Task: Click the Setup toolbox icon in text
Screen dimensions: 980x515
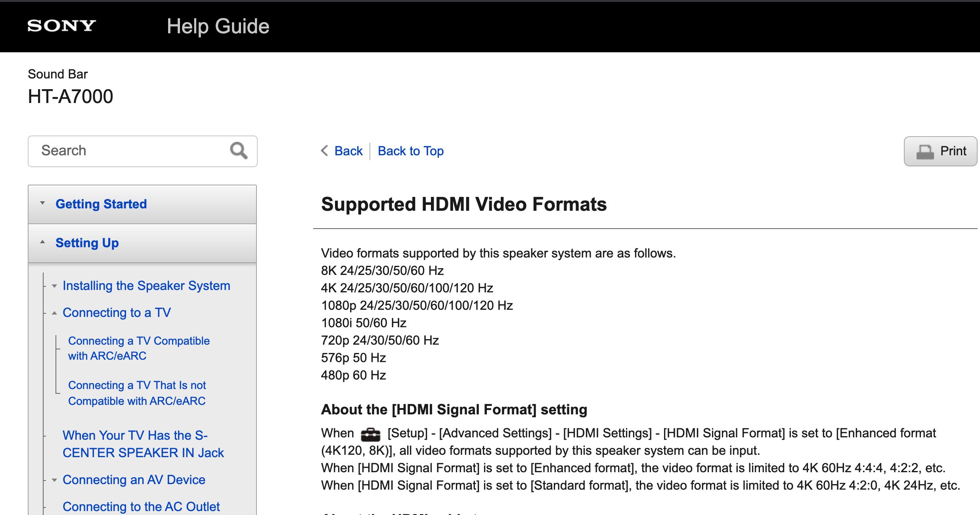Action: [370, 434]
